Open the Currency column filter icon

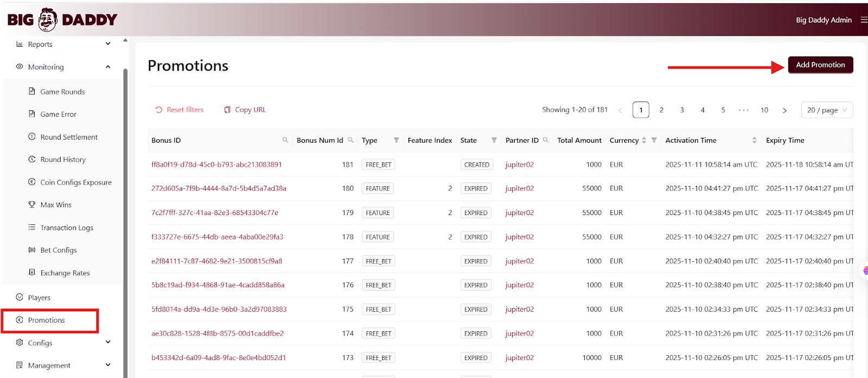point(654,140)
